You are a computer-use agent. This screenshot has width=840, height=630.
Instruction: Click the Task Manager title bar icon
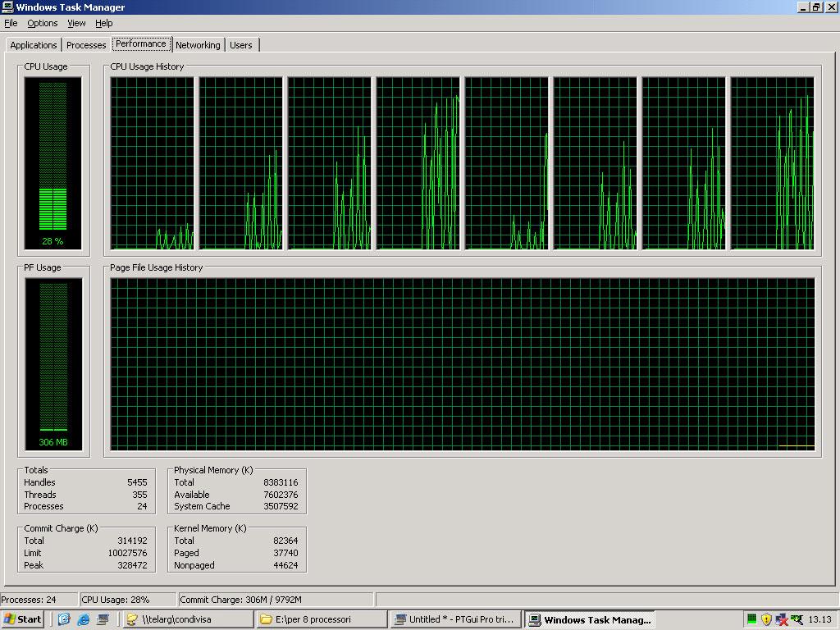point(7,7)
